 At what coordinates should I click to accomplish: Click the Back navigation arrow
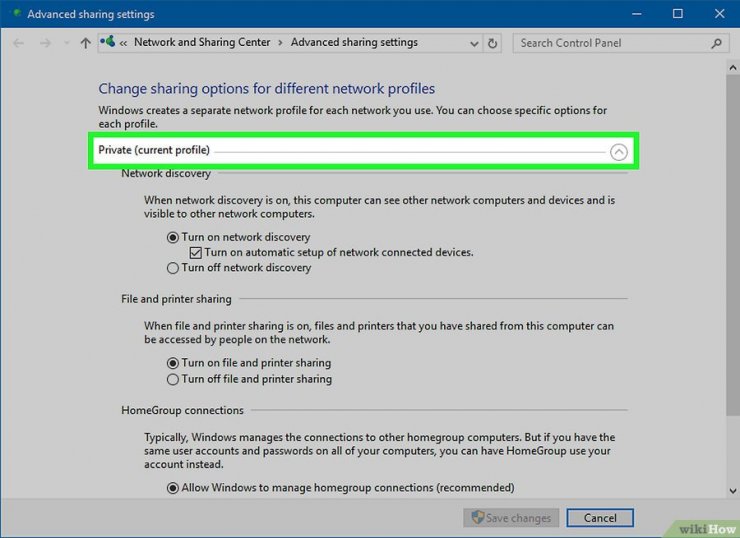pos(19,44)
